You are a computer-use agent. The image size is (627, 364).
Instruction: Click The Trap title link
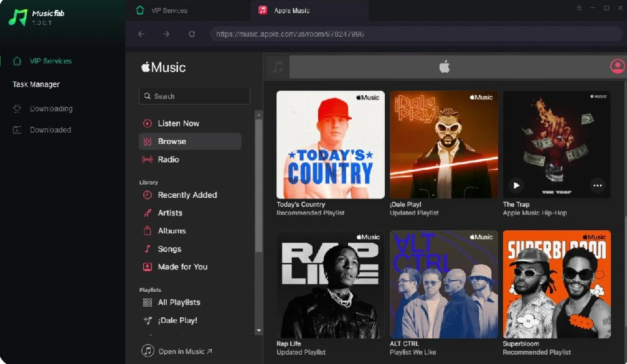tap(516, 204)
